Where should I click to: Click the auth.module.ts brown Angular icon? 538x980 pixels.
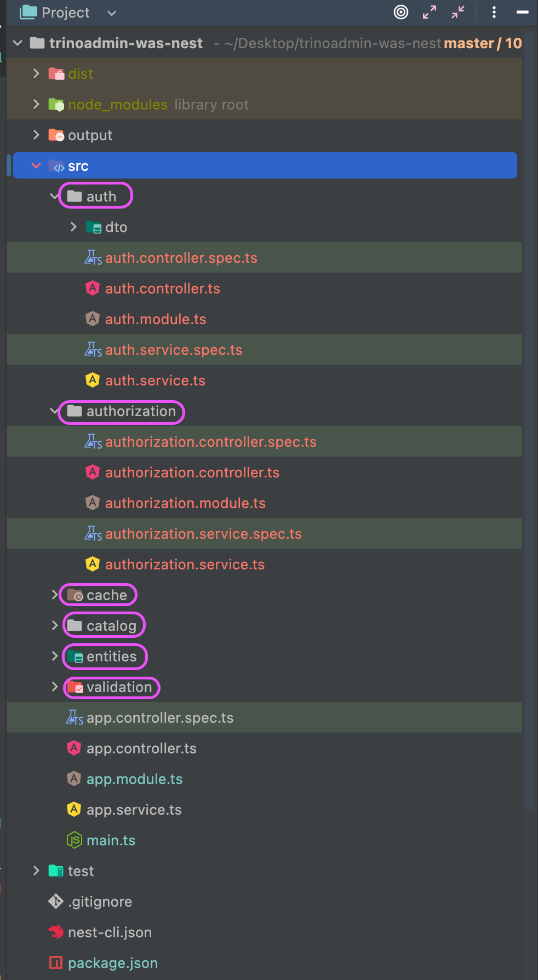[x=93, y=319]
